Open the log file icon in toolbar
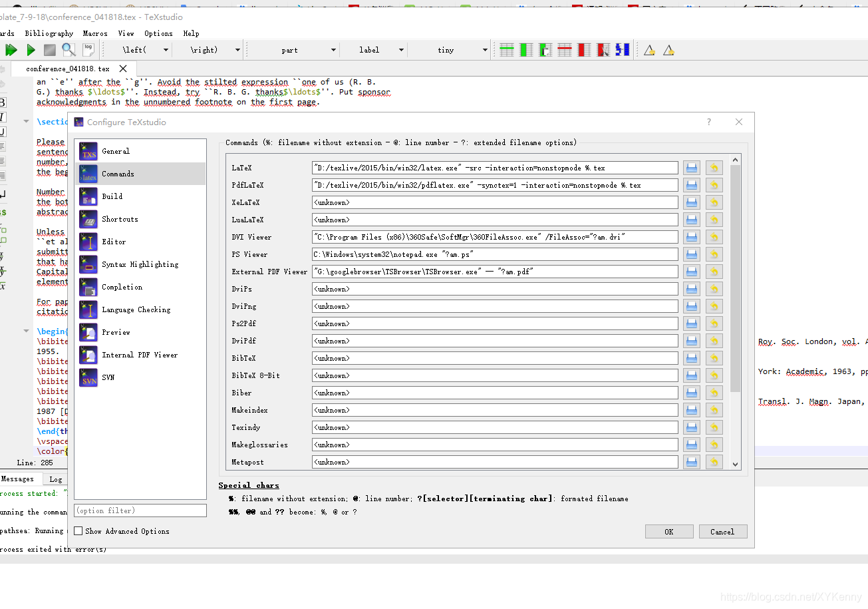The width and height of the screenshot is (868, 609). tap(88, 49)
